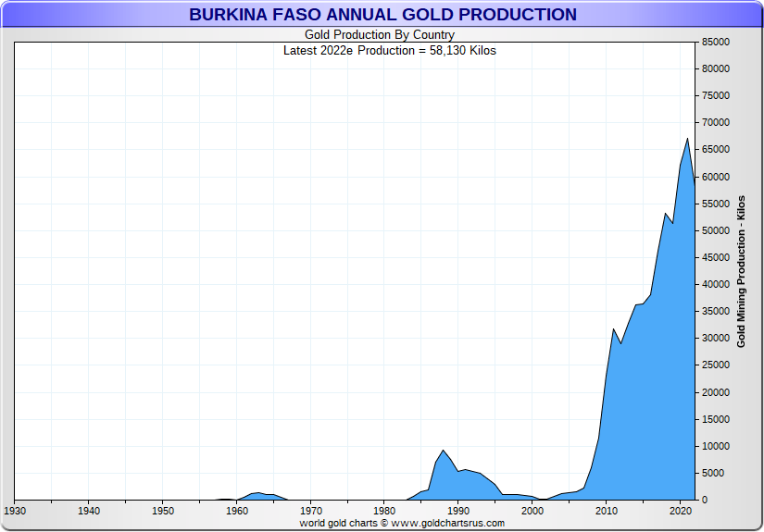The height and width of the screenshot is (532, 764).
Task: Select the 1970 year label on the x-axis
Action: tap(311, 511)
